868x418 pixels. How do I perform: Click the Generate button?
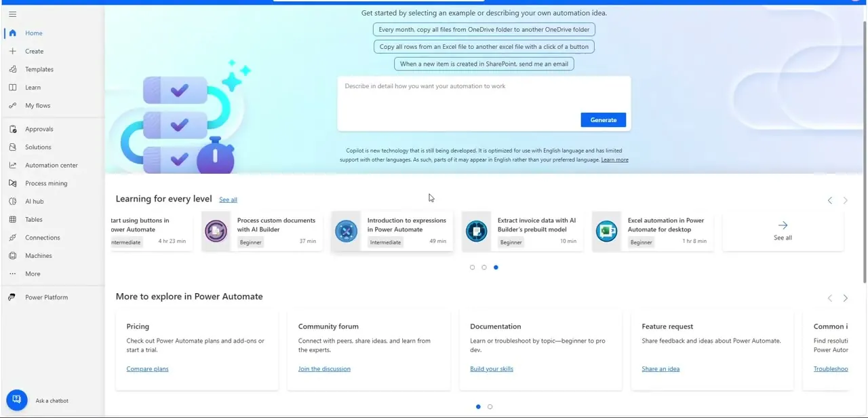604,120
